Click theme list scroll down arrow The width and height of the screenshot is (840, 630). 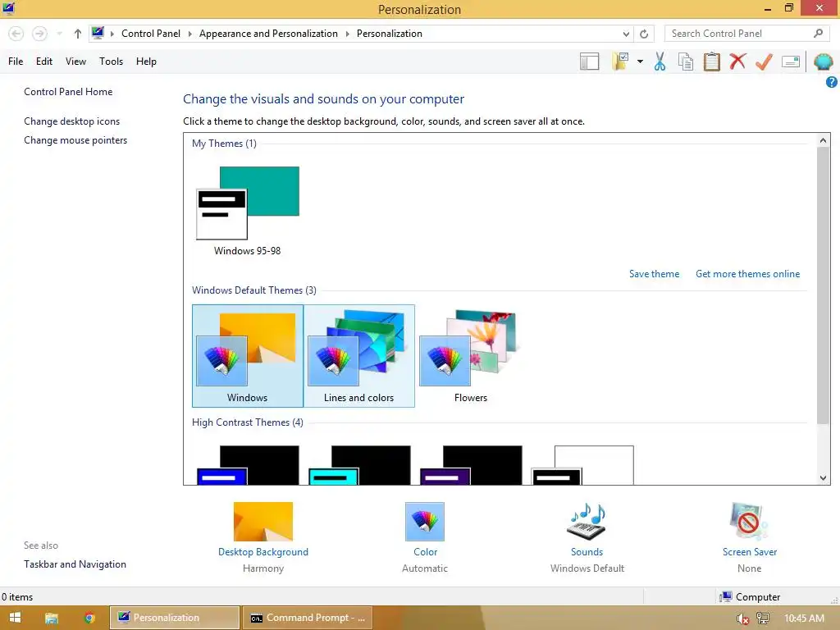pos(824,478)
